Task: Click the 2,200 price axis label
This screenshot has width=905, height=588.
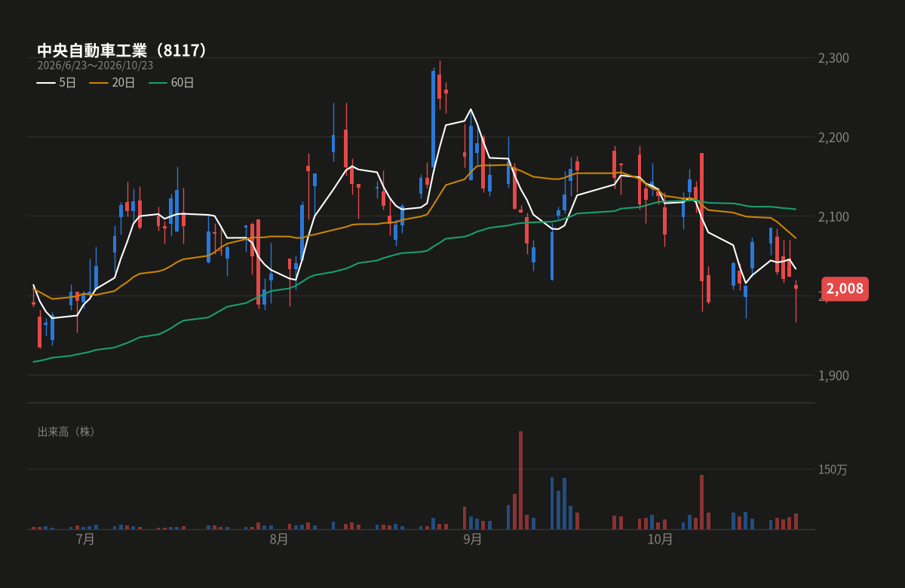Action: coord(833,137)
